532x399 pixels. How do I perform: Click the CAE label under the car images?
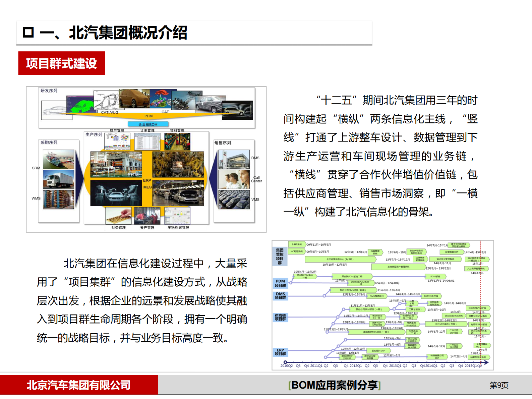pyautogui.click(x=165, y=112)
